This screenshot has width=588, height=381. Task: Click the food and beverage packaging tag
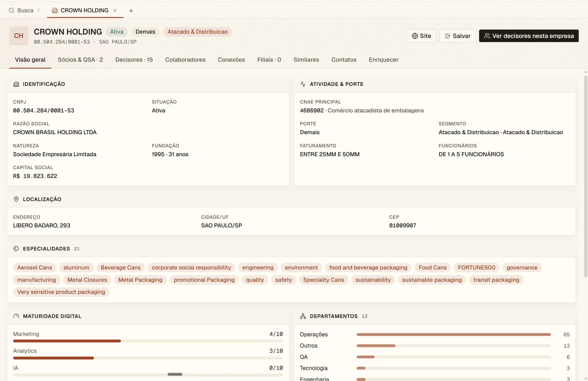pyautogui.click(x=368, y=267)
